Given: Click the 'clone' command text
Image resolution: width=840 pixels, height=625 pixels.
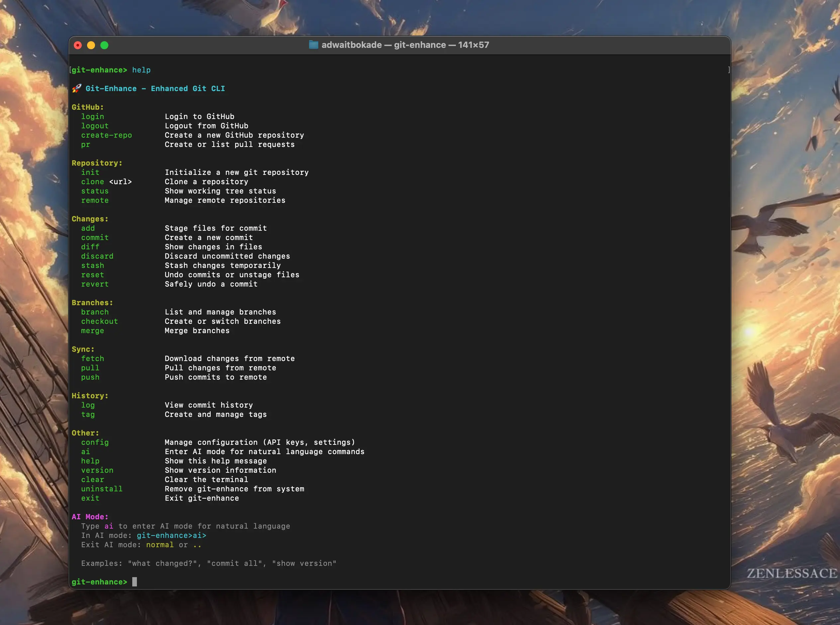Looking at the screenshot, I should 92,182.
